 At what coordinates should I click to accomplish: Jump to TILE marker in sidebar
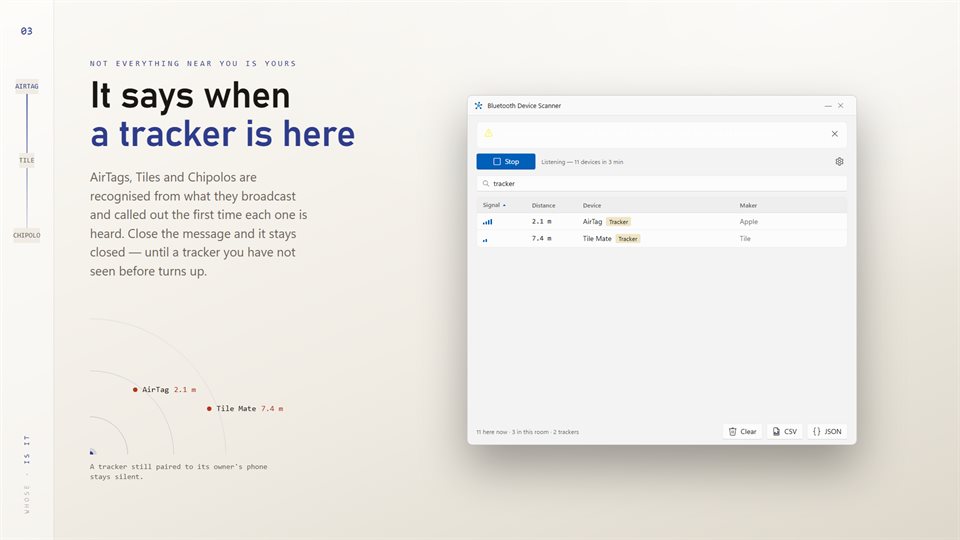pos(26,160)
